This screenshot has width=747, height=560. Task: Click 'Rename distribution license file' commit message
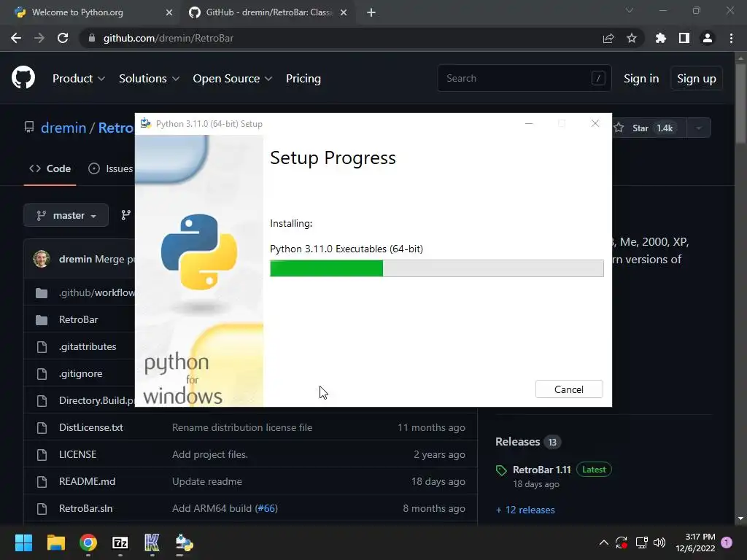[x=242, y=427]
